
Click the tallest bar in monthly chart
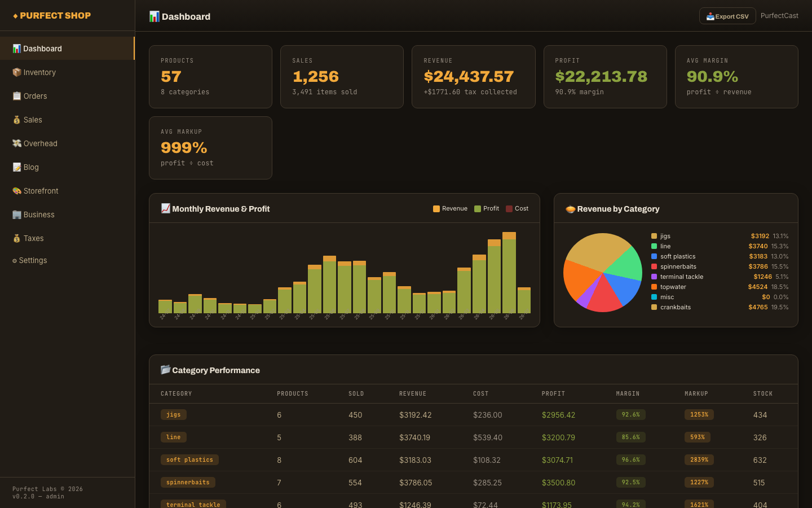pyautogui.click(x=509, y=273)
